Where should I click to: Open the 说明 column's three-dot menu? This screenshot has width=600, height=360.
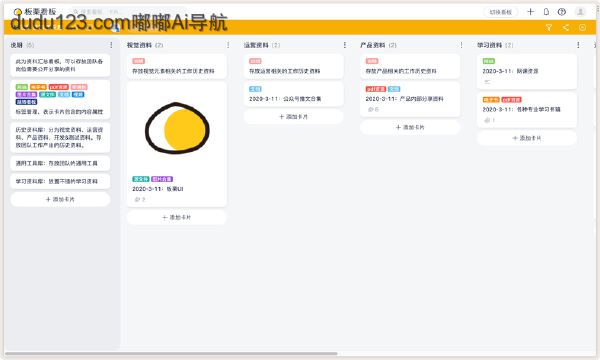coord(111,45)
